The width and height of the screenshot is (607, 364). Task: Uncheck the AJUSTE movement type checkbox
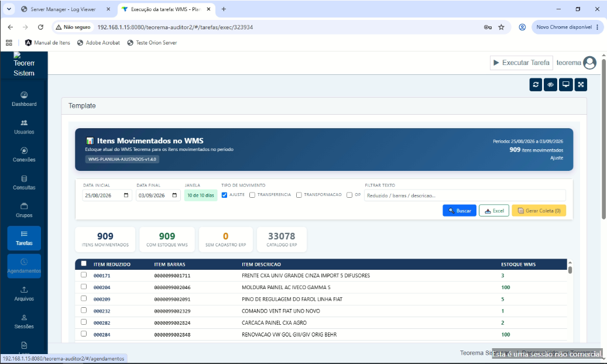pos(224,195)
